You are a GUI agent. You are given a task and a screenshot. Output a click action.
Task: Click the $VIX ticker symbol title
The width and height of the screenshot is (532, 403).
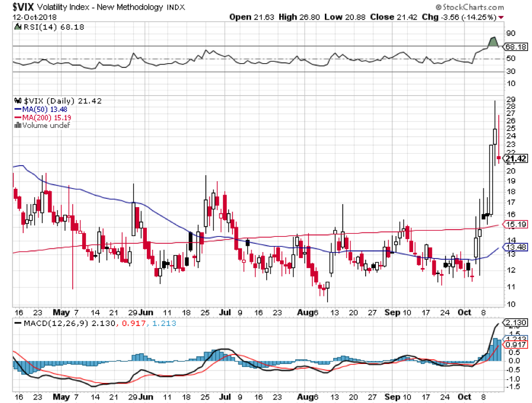pos(24,7)
